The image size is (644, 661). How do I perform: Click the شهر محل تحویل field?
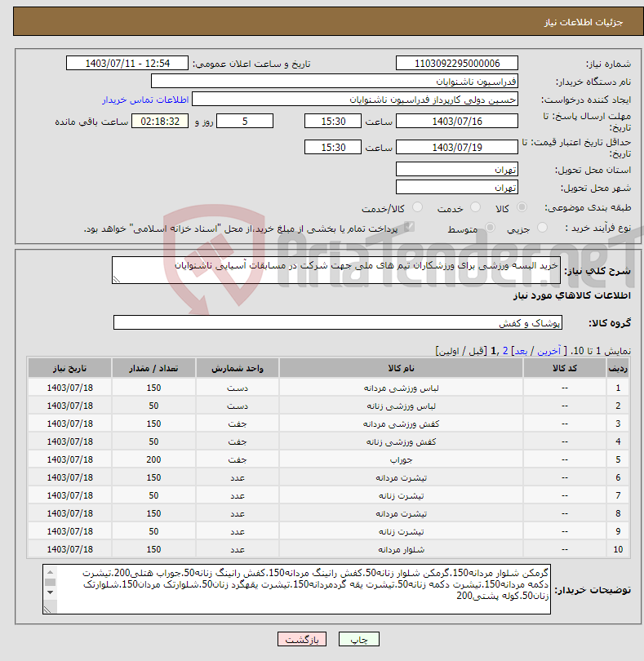[457, 187]
